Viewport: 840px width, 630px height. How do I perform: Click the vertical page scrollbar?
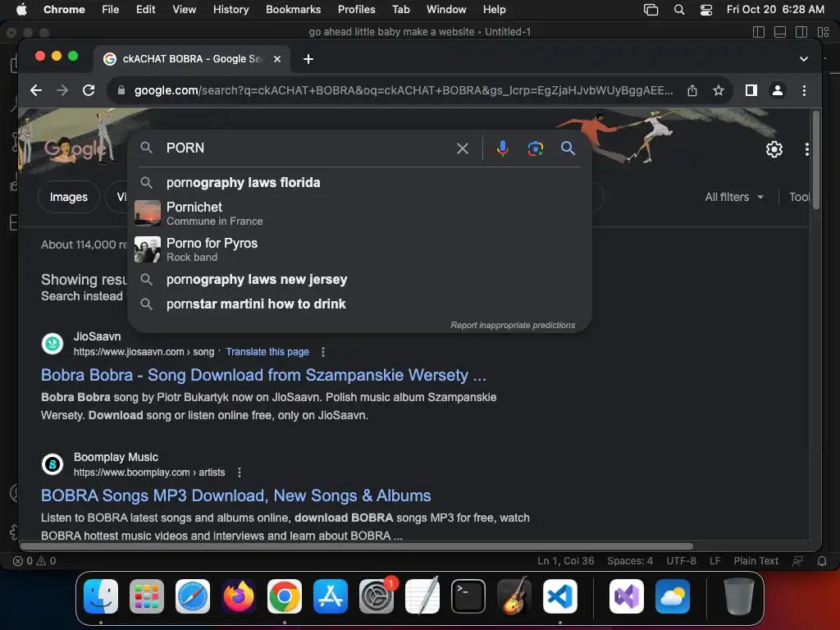point(816,161)
